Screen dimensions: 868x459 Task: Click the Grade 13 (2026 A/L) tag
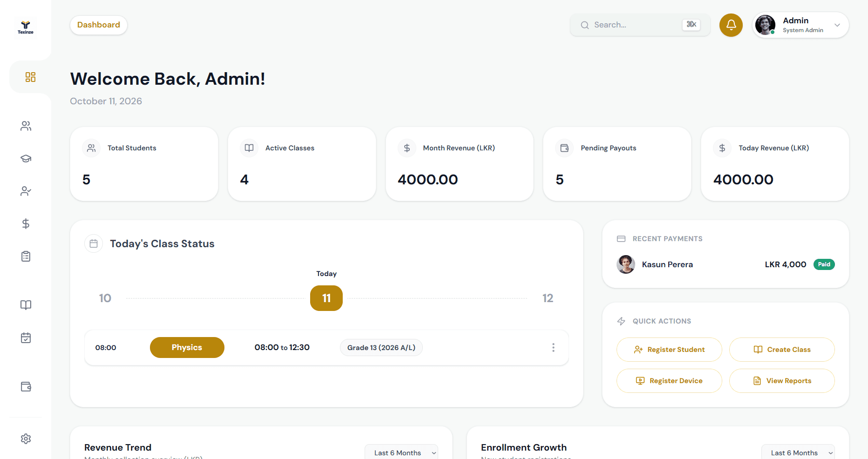tap(381, 348)
